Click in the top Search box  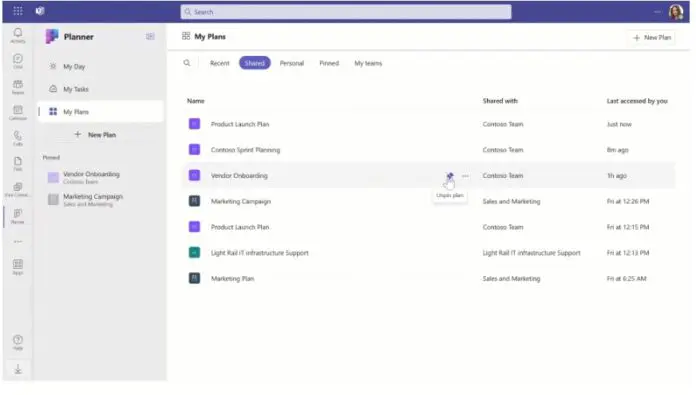tap(346, 12)
